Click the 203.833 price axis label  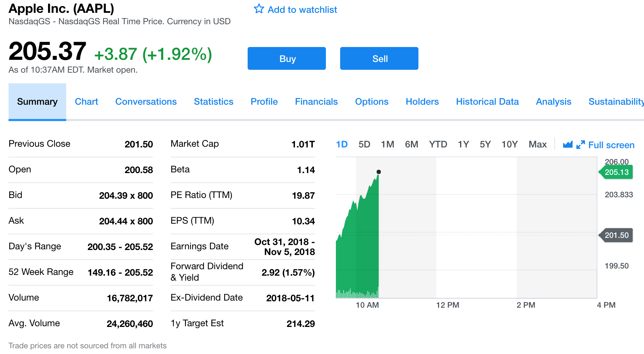[x=619, y=195]
